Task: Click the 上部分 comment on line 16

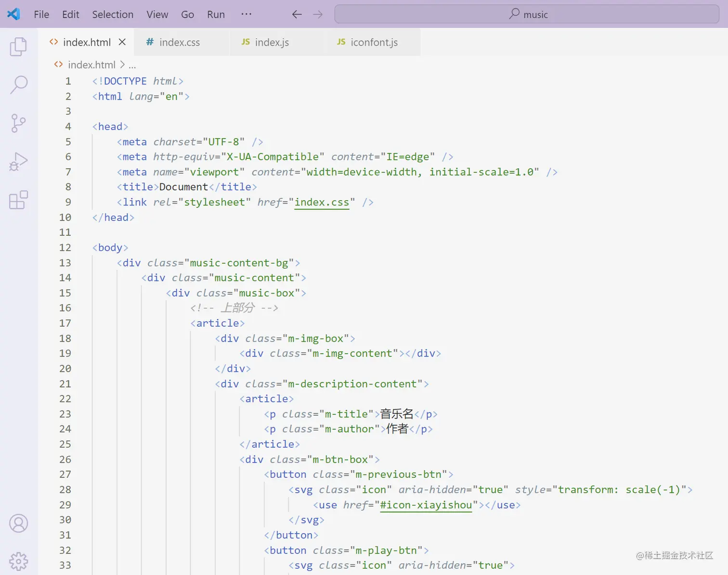Action: click(234, 307)
